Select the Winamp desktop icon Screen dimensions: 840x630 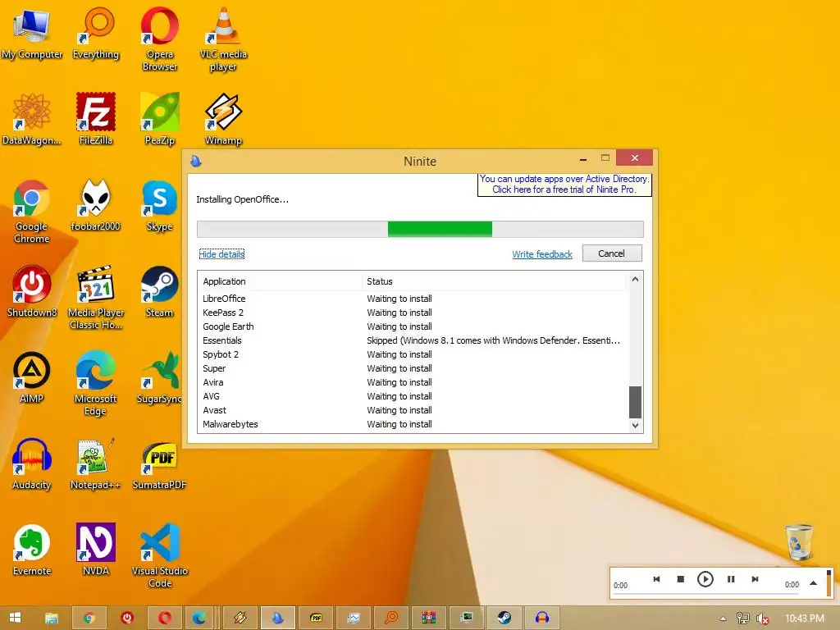tap(223, 120)
